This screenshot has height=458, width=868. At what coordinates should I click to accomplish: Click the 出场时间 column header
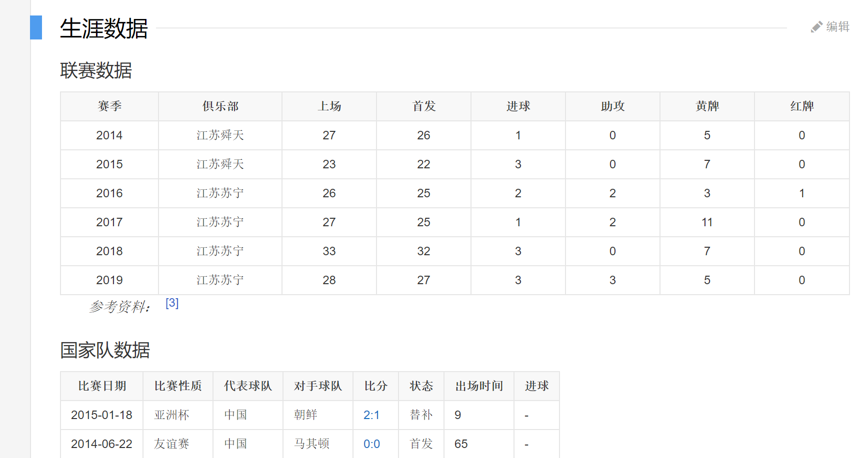click(x=479, y=386)
